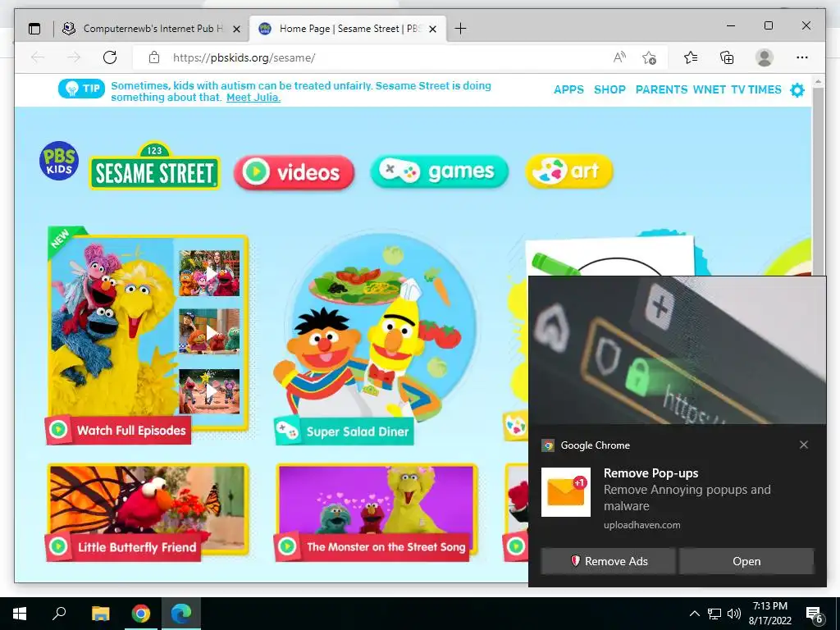Screen dimensions: 840x630
Task: Open a new browser tab
Action: coord(460,29)
